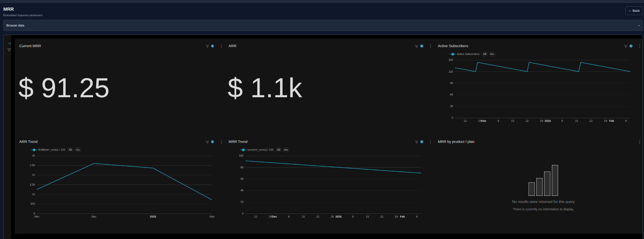This screenshot has width=644, height=239.
Task: Click the ARR chart title
Action: click(x=232, y=46)
